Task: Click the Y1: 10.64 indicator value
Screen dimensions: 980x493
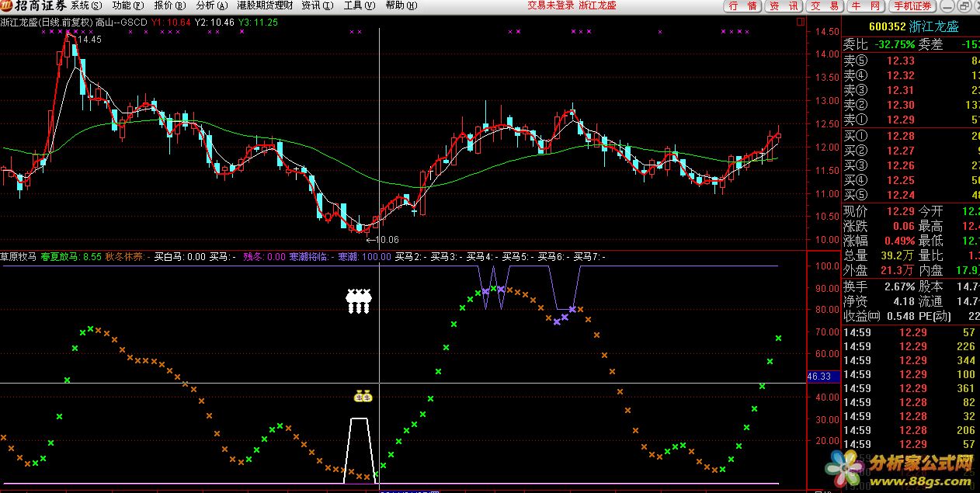Action: coord(172,23)
